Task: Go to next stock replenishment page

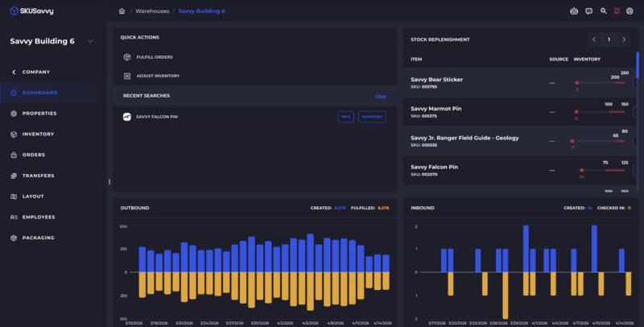Action: pyautogui.click(x=624, y=39)
